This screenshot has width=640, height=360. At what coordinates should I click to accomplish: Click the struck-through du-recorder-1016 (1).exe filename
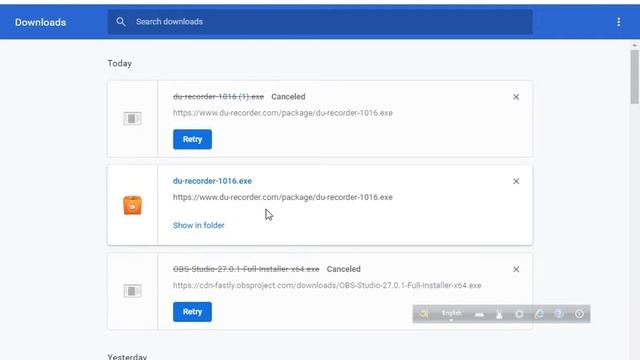[x=218, y=97]
